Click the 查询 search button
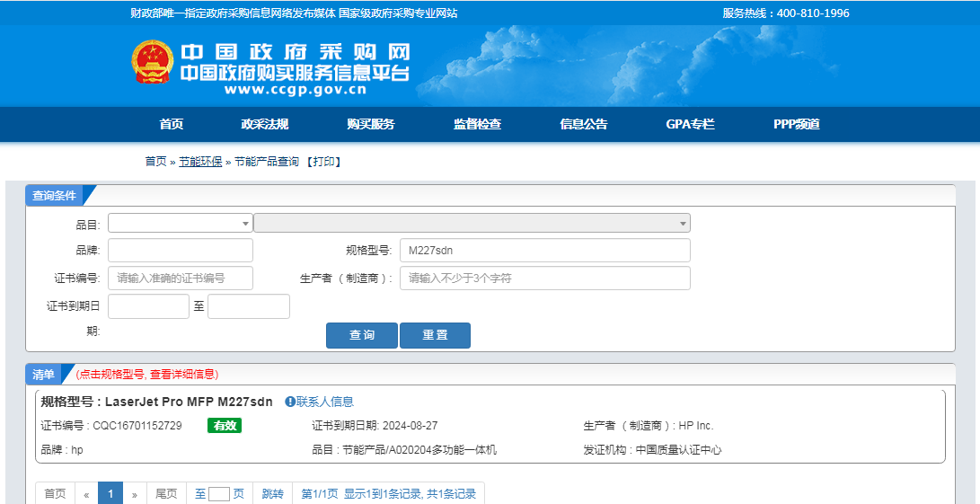Screen dimensions: 980x504 (x=362, y=335)
